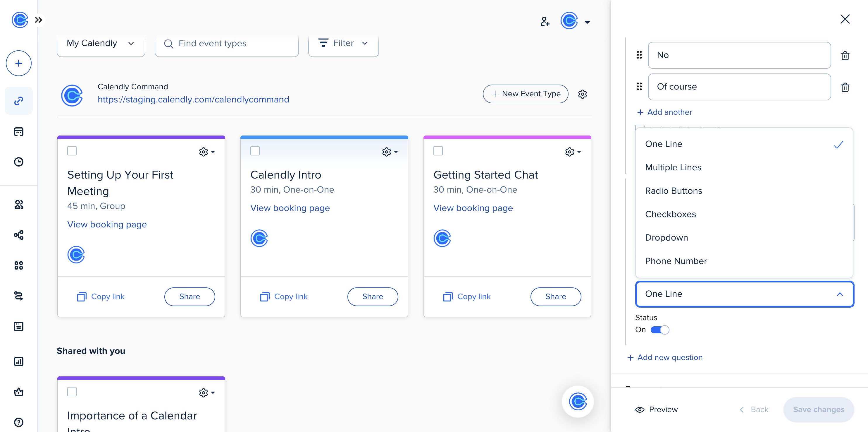Open Admin Center crown icon in sidebar
The height and width of the screenshot is (432, 868).
coord(19,392)
